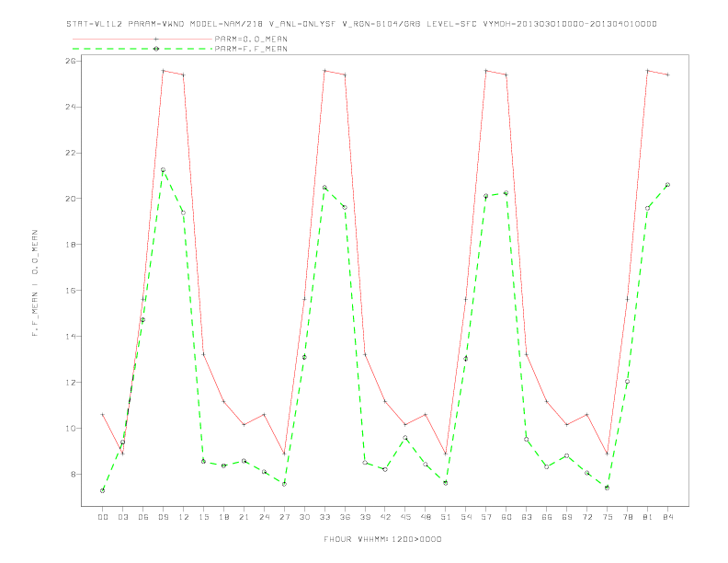
Task: Click the y-axis tick label 12
Action: click(71, 383)
